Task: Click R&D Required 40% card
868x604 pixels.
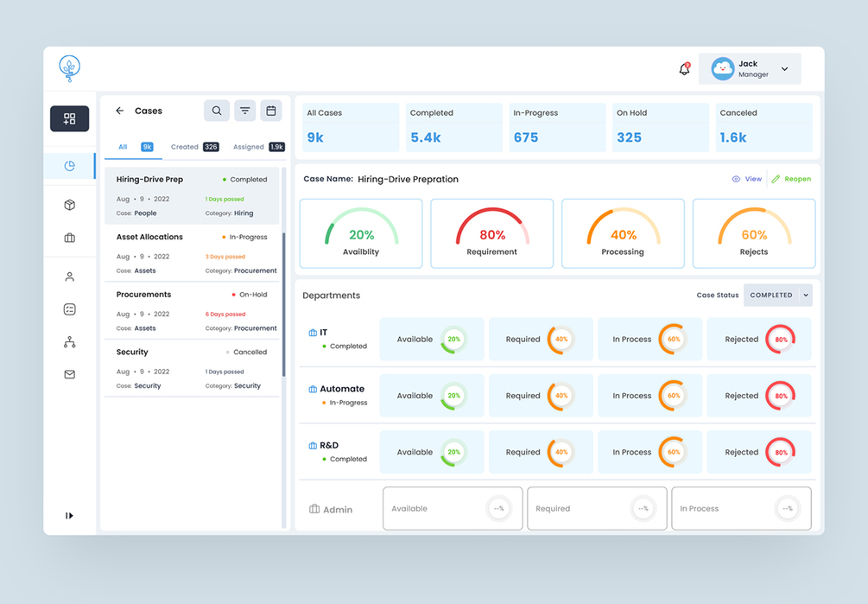Action: coord(541,452)
